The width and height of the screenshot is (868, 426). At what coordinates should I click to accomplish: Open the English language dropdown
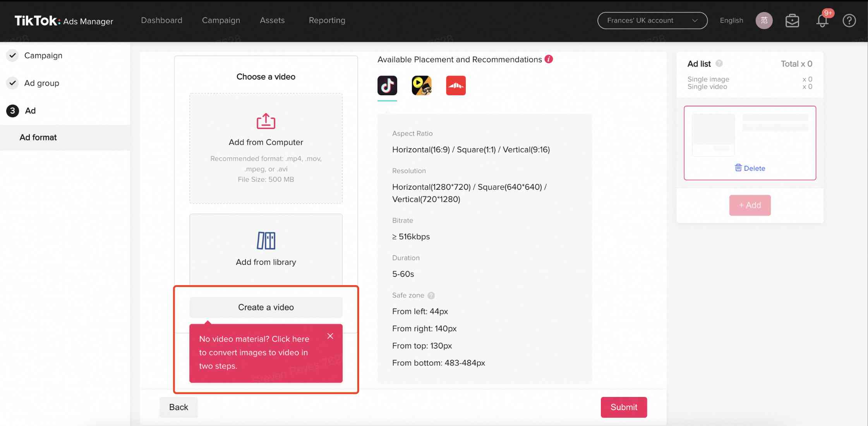[x=731, y=21]
